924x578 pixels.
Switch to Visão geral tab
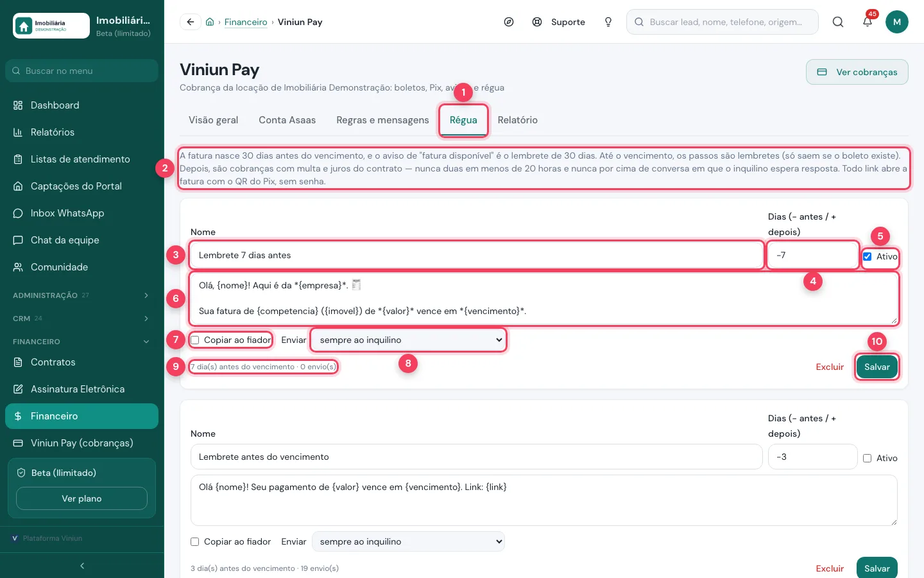pos(214,120)
